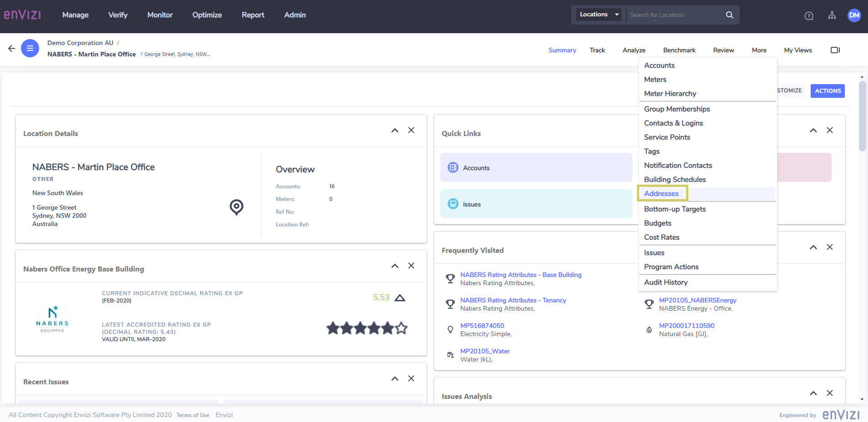Screen dimensions: 868x422
Task: Click the NABERS Equipped logo
Action: tap(52, 318)
